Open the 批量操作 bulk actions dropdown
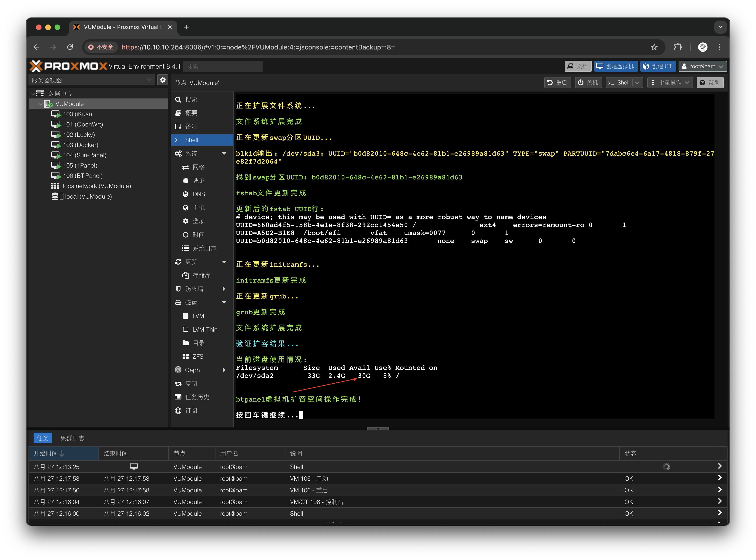 pyautogui.click(x=670, y=83)
